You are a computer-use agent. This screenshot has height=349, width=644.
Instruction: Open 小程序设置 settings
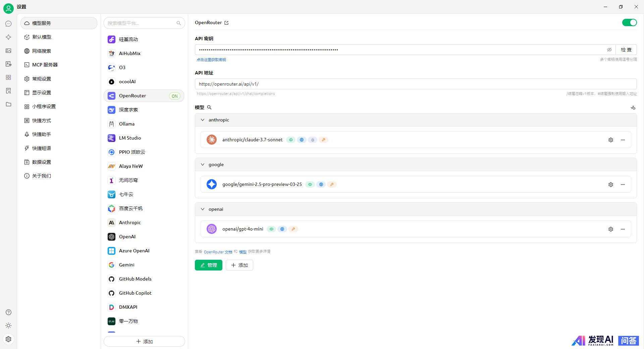click(59, 106)
